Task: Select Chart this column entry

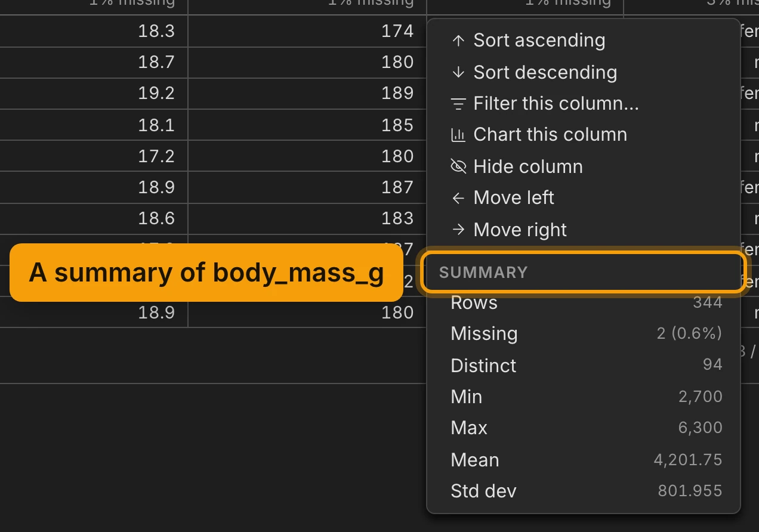Action: 584,135
